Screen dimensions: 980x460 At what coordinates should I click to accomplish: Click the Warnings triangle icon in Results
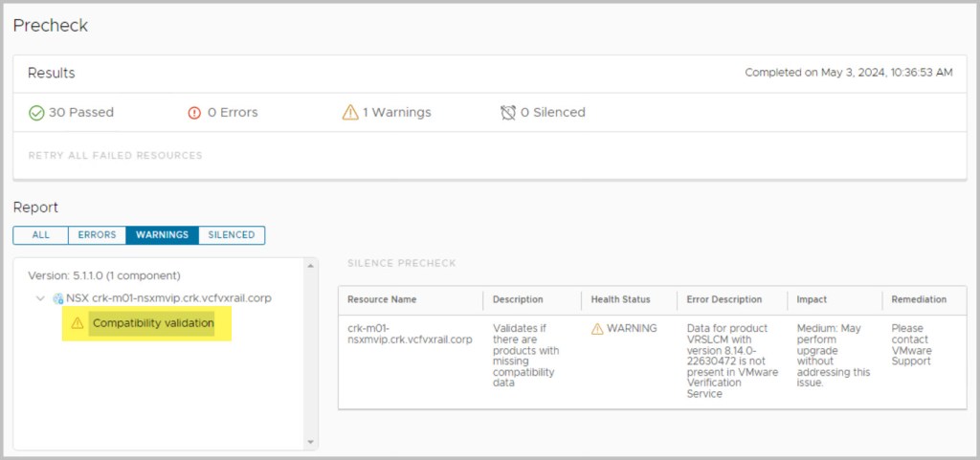click(x=350, y=113)
